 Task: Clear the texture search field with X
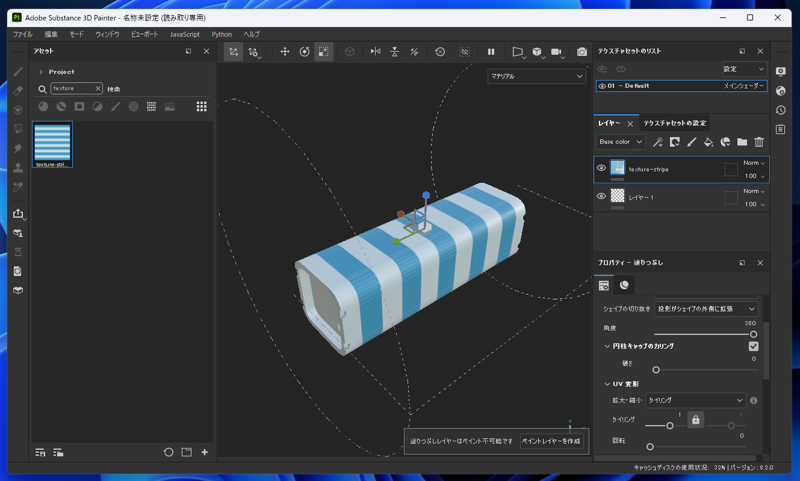click(x=98, y=88)
